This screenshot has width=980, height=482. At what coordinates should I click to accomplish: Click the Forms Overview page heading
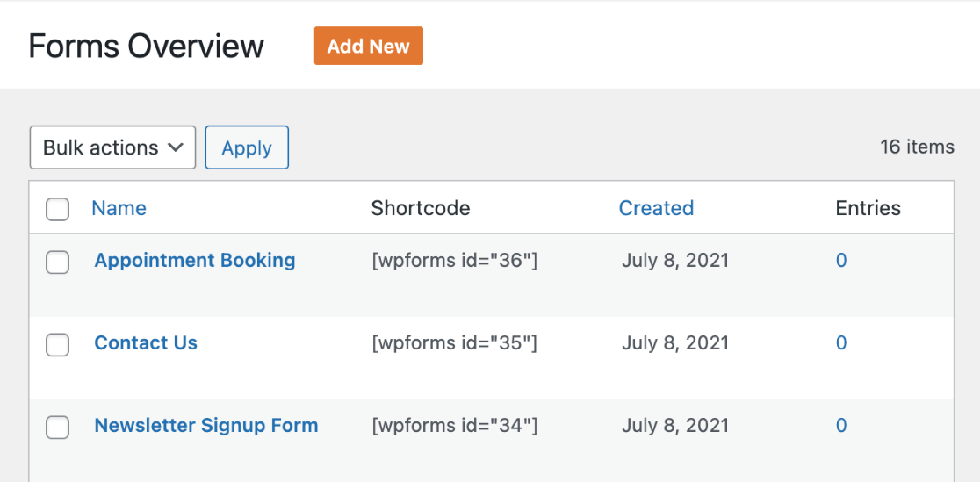click(x=147, y=46)
